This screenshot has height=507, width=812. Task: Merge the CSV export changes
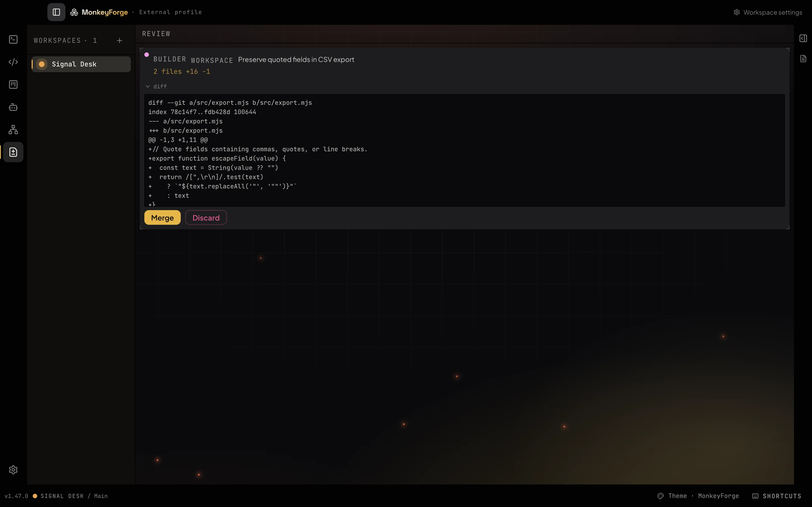tap(162, 218)
